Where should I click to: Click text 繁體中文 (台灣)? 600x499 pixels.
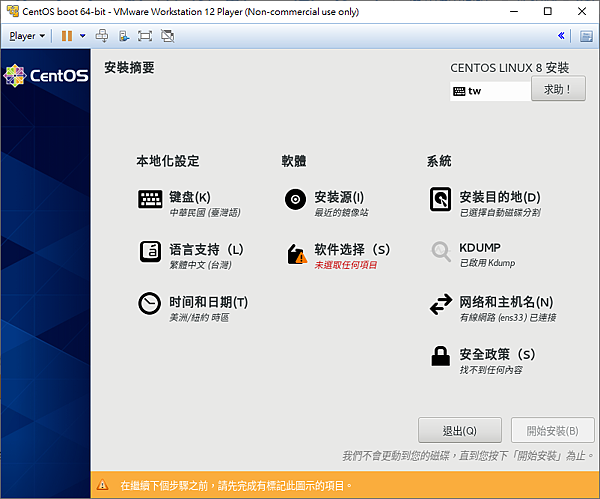[200, 265]
